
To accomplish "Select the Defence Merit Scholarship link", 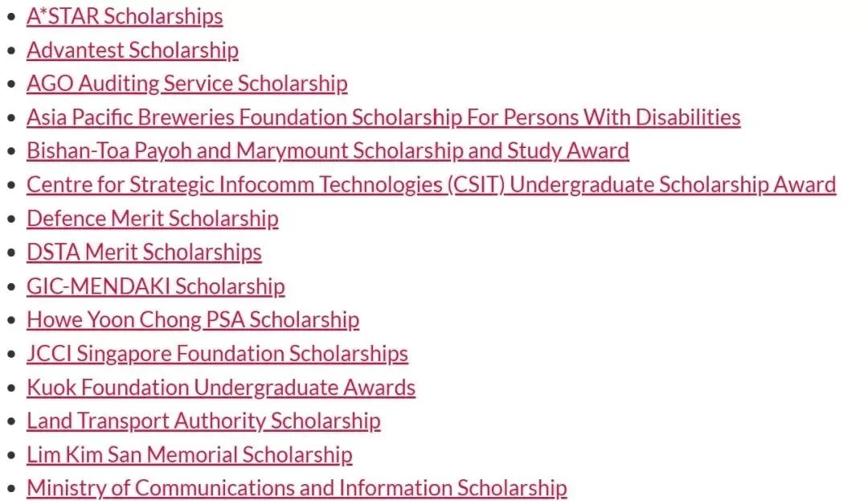I will [152, 219].
